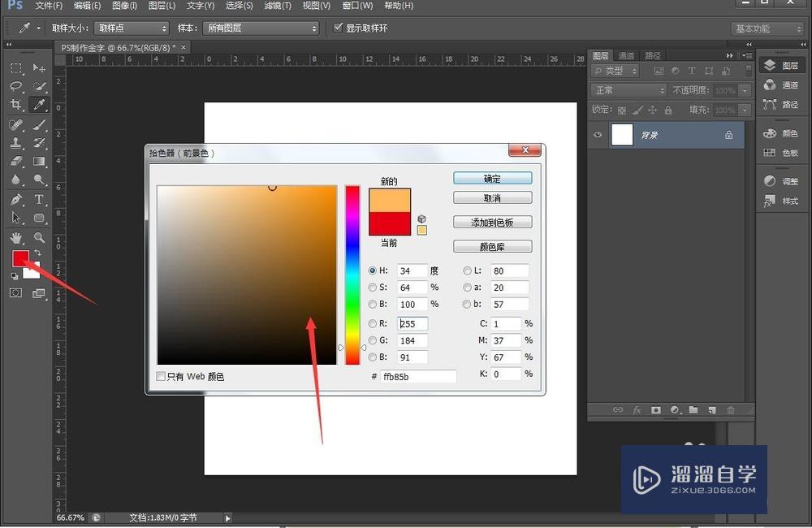Toggle visibility eye of 背景 layer
The image size is (812, 528).
[x=598, y=135]
